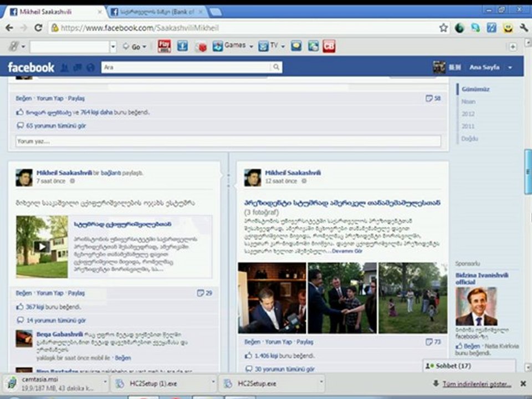The width and height of the screenshot is (532, 399).
Task: Click '30 yorumun tümünü gör' link
Action: [x=284, y=369]
